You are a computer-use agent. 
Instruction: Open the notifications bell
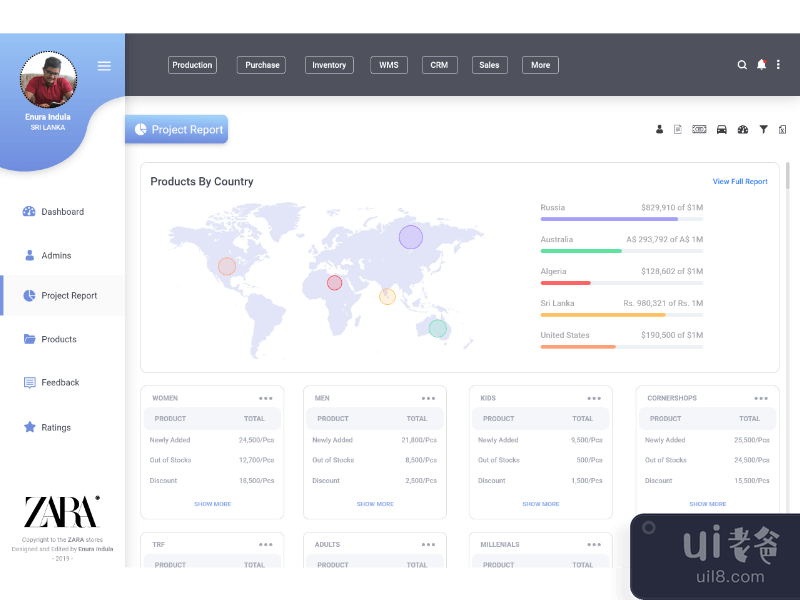pyautogui.click(x=761, y=65)
